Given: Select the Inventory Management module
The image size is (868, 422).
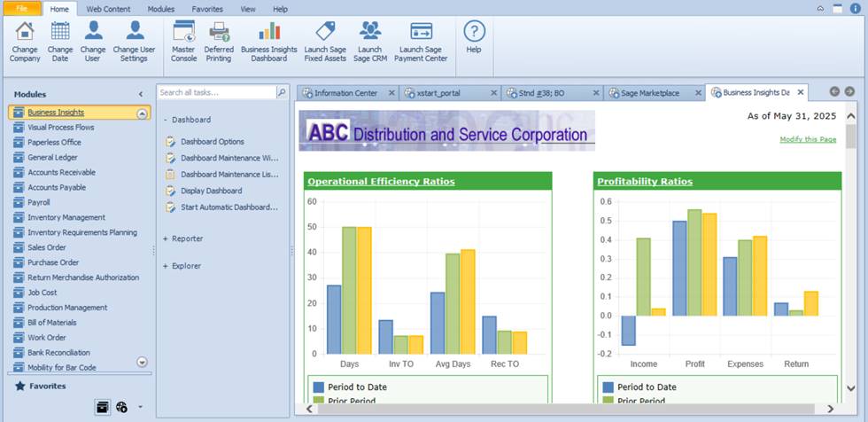Looking at the screenshot, I should (x=66, y=217).
